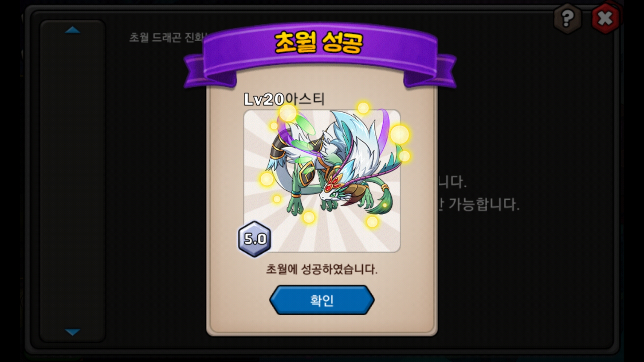Tap the dragon's red-jeweled head
The image size is (644, 362).
click(333, 188)
